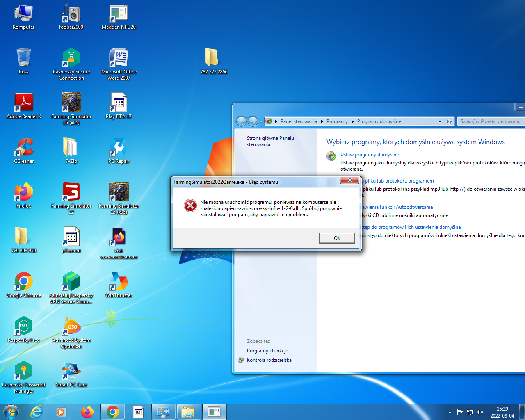Show hidden tray icons arrow

click(450, 412)
